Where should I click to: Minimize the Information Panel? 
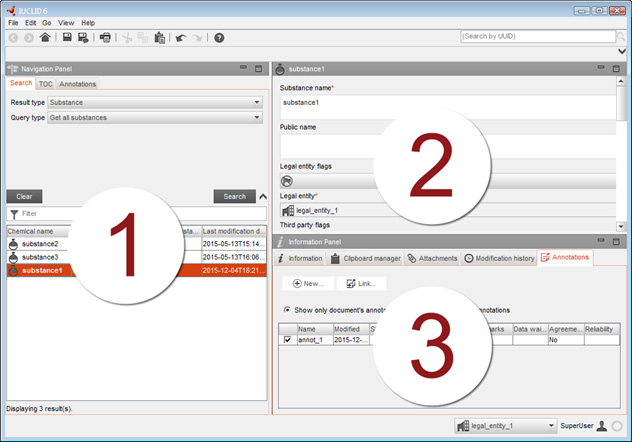(601, 241)
